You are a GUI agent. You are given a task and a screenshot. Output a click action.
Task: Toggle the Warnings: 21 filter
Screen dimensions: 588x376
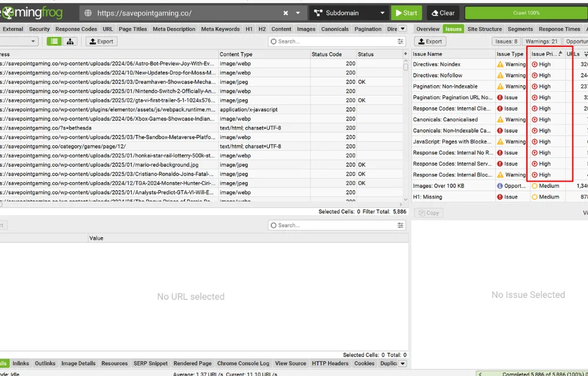click(541, 41)
